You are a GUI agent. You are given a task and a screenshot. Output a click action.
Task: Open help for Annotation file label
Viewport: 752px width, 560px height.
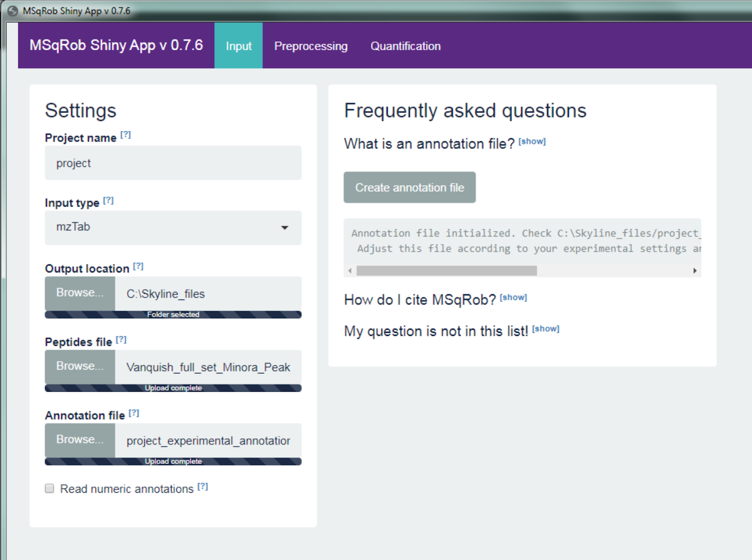pos(134,413)
